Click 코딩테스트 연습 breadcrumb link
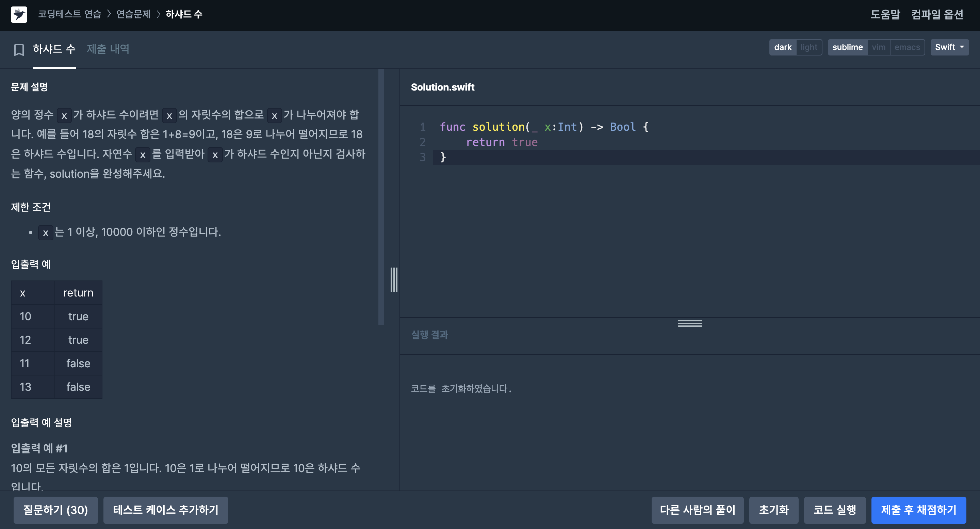Screen dimensions: 980x529 point(70,14)
